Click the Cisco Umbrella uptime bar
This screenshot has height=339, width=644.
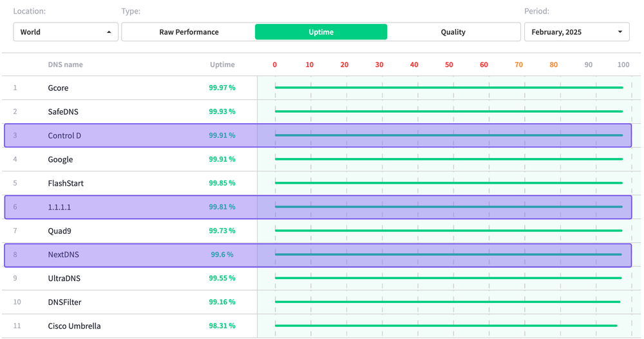[446, 325]
